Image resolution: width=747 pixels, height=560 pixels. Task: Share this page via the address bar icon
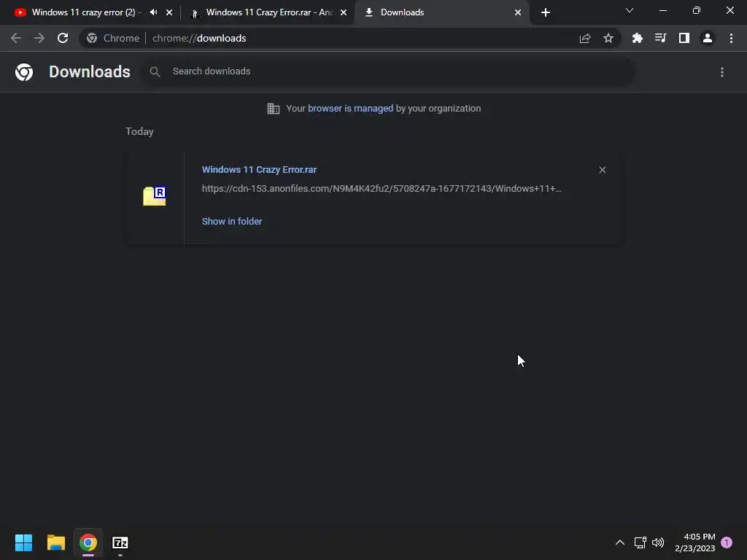coord(585,38)
